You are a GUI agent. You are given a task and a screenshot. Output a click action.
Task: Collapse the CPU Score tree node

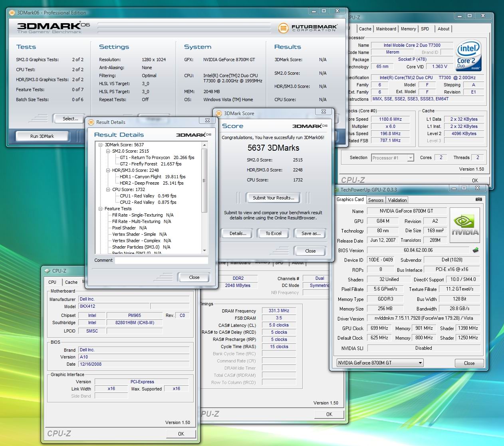[x=108, y=189]
